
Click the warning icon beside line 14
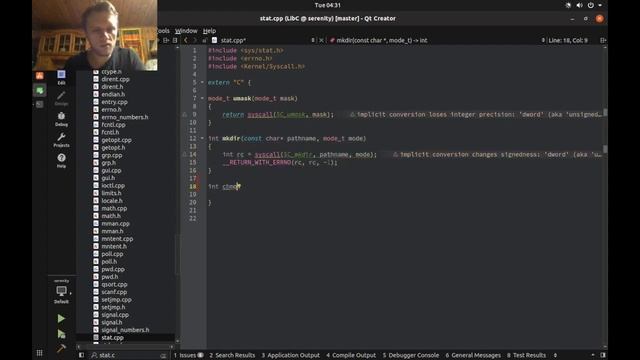pos(184,154)
